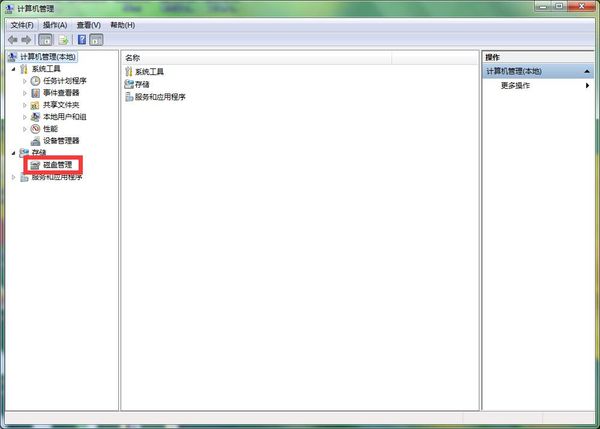Viewport: 600px width, 429px height.
Task: Click the Forward arrow in the toolbar
Action: click(26, 40)
